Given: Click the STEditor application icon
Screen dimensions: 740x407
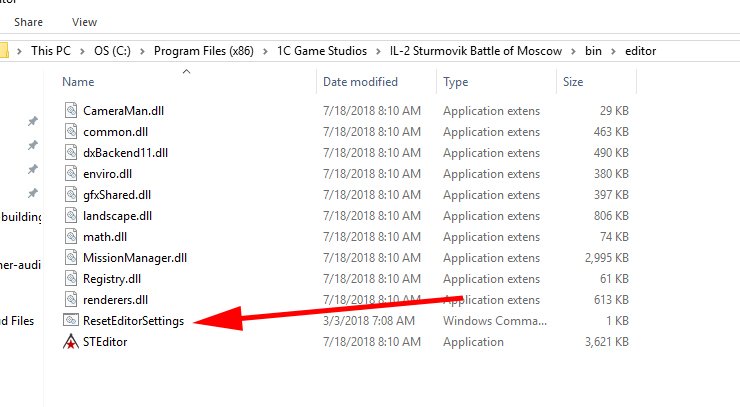Looking at the screenshot, I should [70, 342].
